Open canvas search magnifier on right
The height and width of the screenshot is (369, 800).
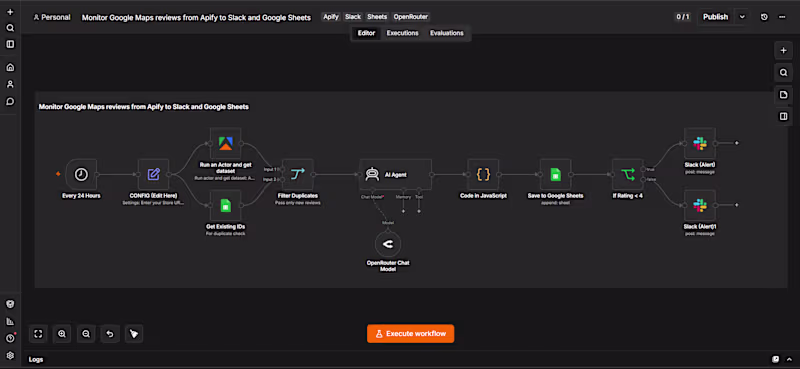[783, 73]
